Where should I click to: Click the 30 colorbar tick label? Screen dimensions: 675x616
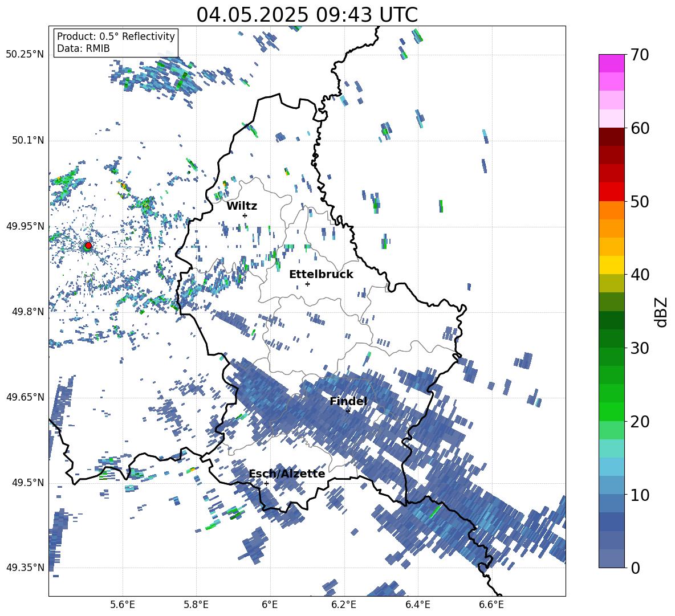pyautogui.click(x=640, y=348)
